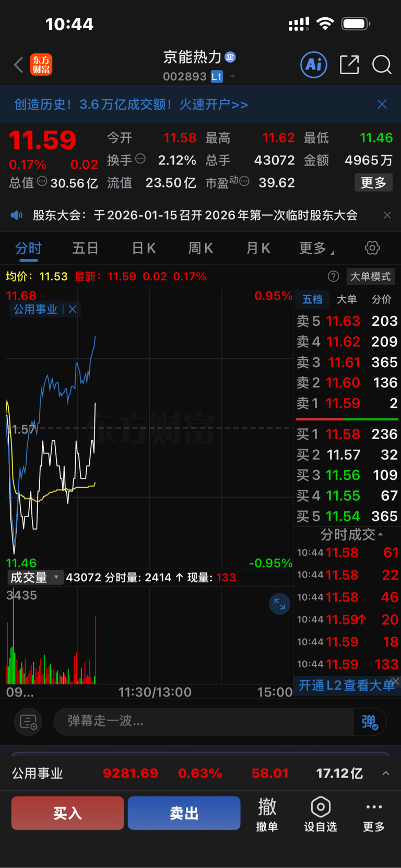Image resolution: width=401 pixels, height=868 pixels.
Task: Tap the 换手 info circle icon
Action: pyautogui.click(x=140, y=159)
